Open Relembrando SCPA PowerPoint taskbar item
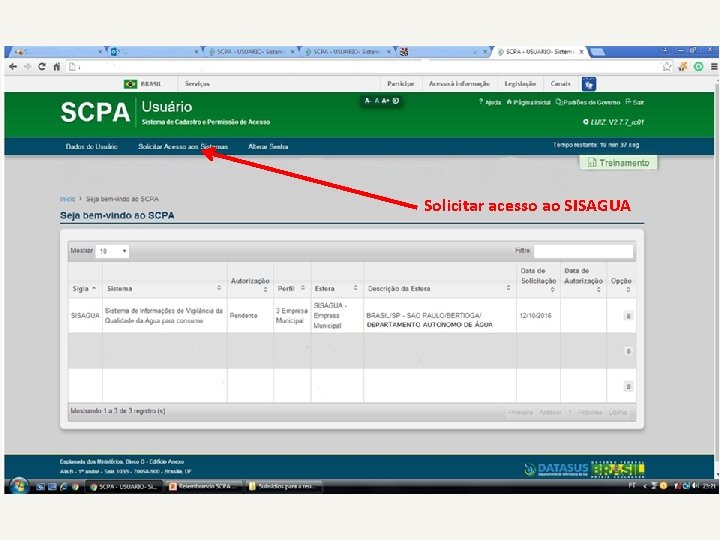The height and width of the screenshot is (540, 720). [x=204, y=487]
